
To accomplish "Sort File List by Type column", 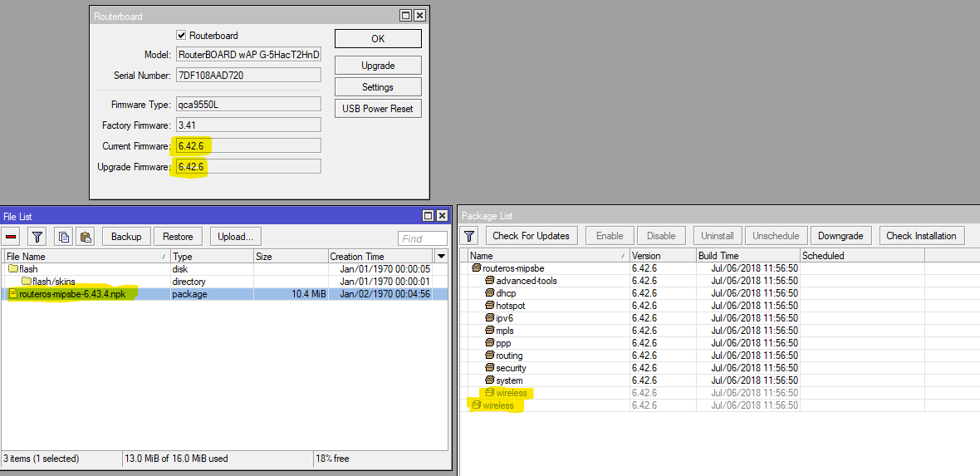I will click(212, 257).
